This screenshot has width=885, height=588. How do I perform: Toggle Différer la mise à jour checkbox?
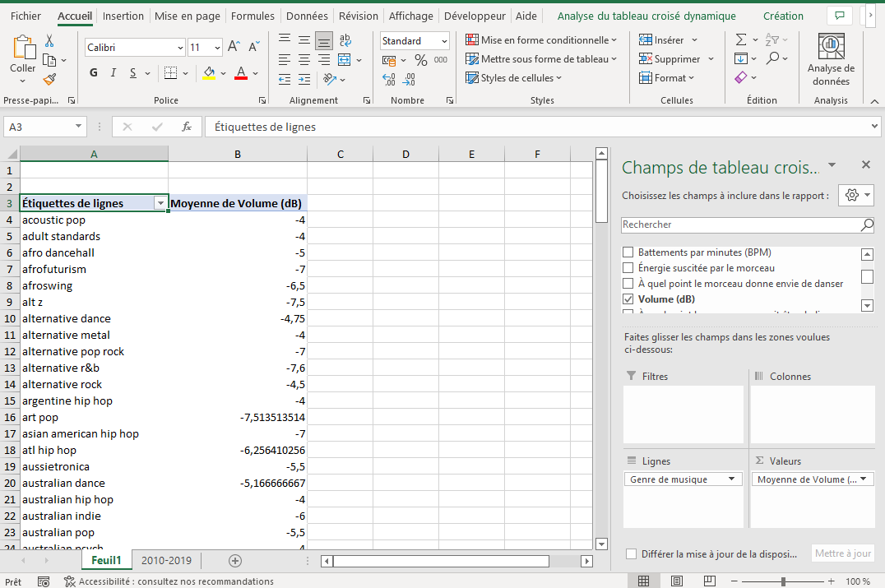click(x=631, y=553)
